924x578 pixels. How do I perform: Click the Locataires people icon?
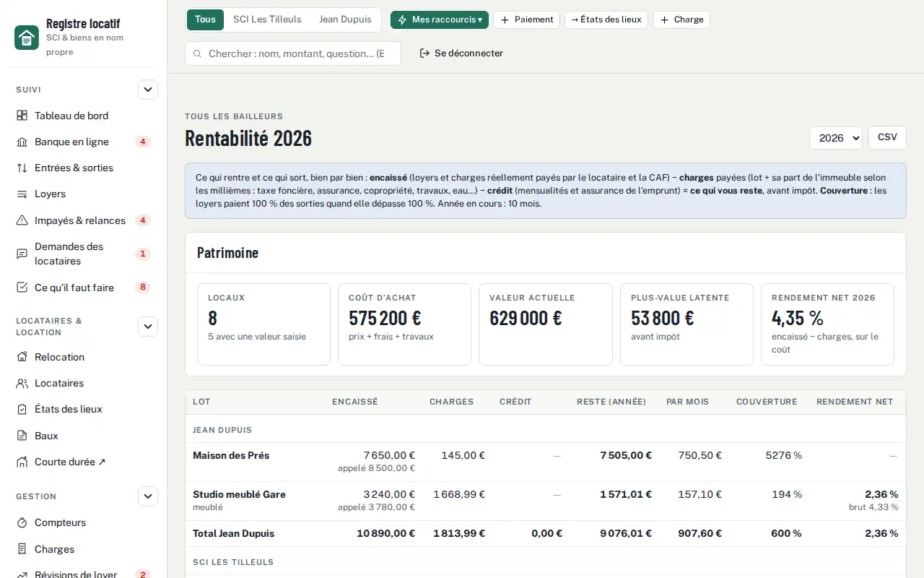[x=22, y=383]
